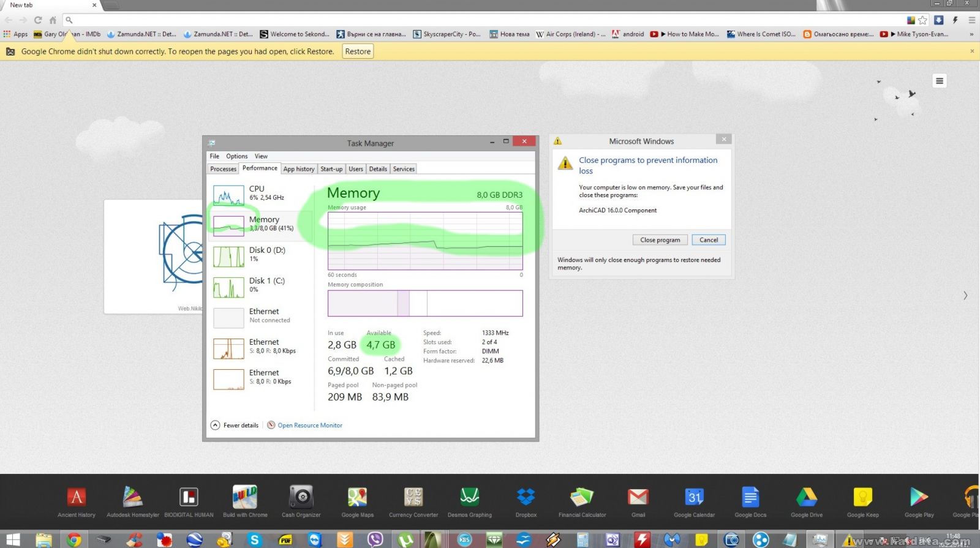980x548 pixels.
Task: Click the Windows Start button
Action: point(12,539)
